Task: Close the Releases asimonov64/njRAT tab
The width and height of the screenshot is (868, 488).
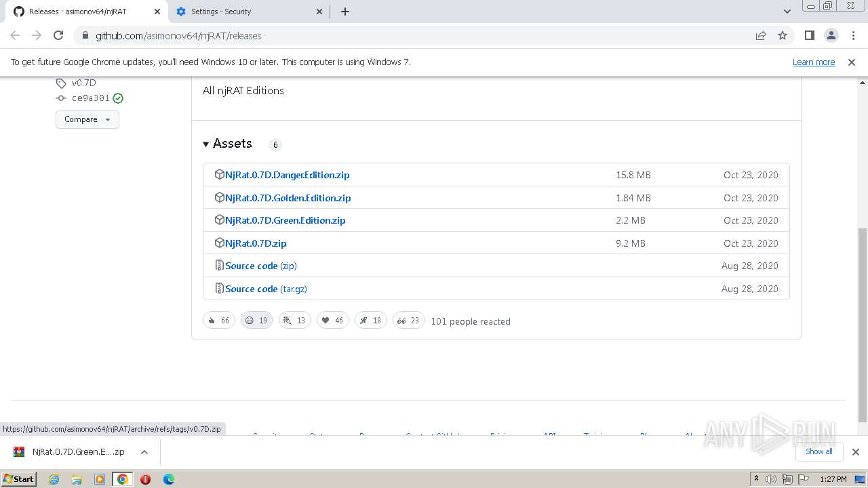Action: (157, 12)
